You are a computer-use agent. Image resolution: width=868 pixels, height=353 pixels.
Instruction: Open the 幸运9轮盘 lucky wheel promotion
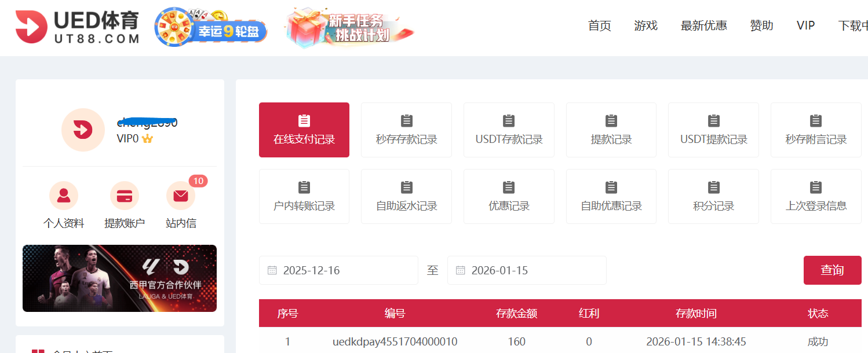pyautogui.click(x=210, y=28)
